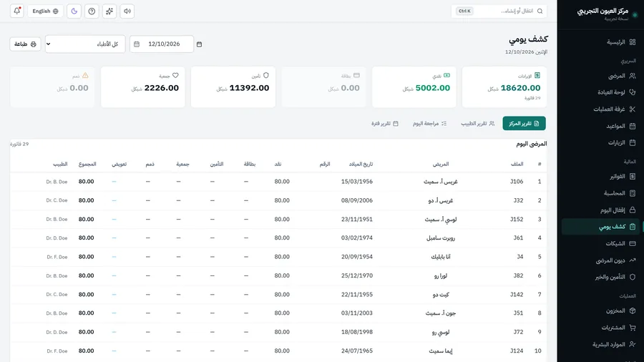Click the تأمين insurance card 11392.00
Viewport: 644px width, 362px height.
(233, 87)
